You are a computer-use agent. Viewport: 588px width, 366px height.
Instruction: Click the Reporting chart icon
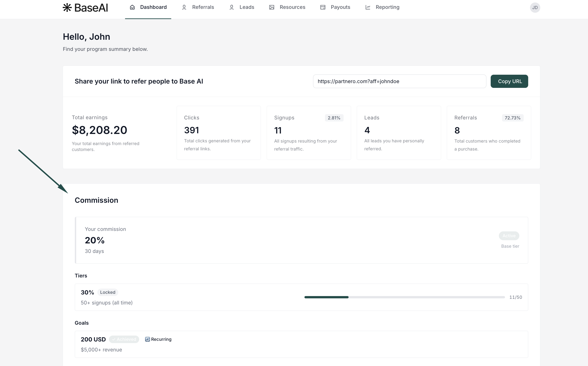click(x=368, y=7)
